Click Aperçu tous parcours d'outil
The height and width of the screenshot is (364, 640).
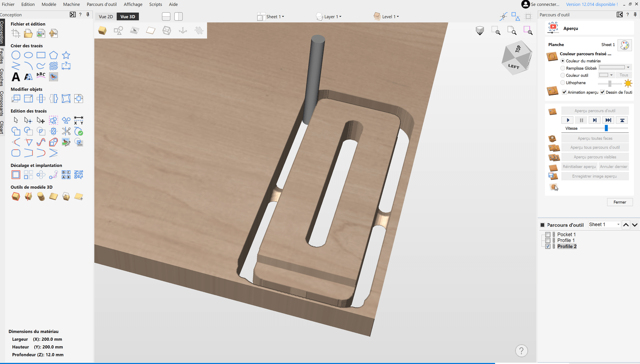click(595, 147)
